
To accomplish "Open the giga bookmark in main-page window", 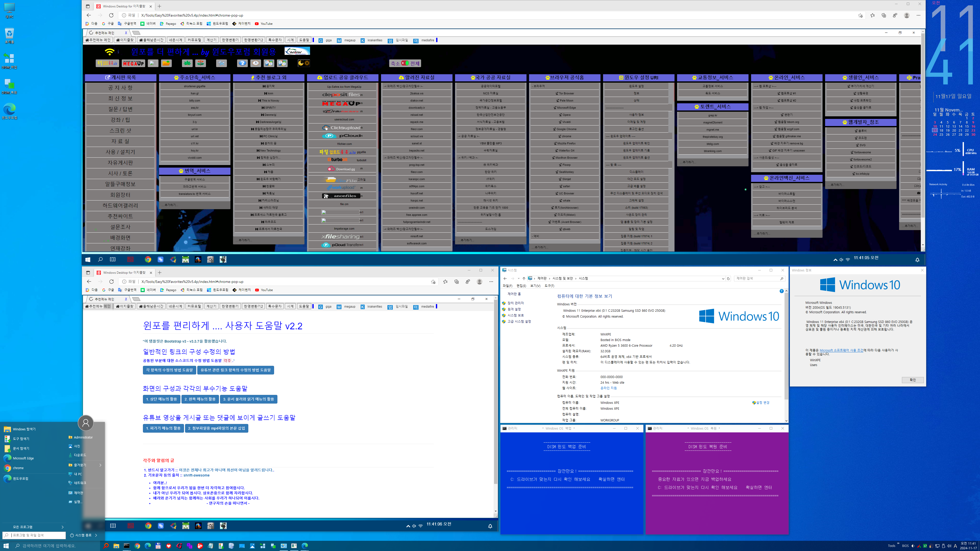I will coord(325,40).
